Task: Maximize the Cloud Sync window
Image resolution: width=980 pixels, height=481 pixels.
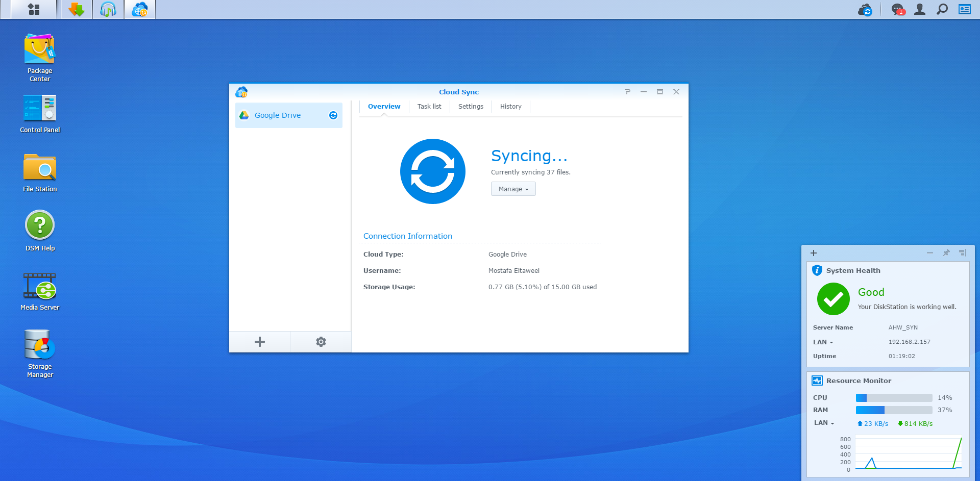Action: (660, 92)
